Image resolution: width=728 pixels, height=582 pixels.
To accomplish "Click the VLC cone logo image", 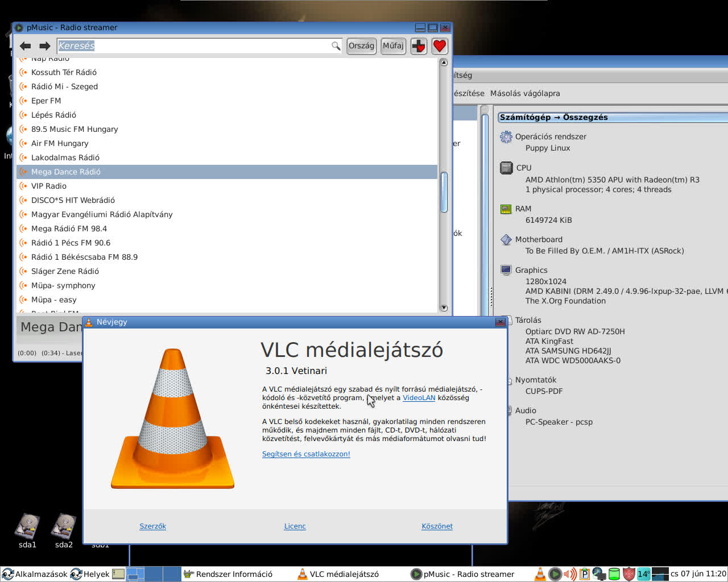I will click(x=172, y=418).
